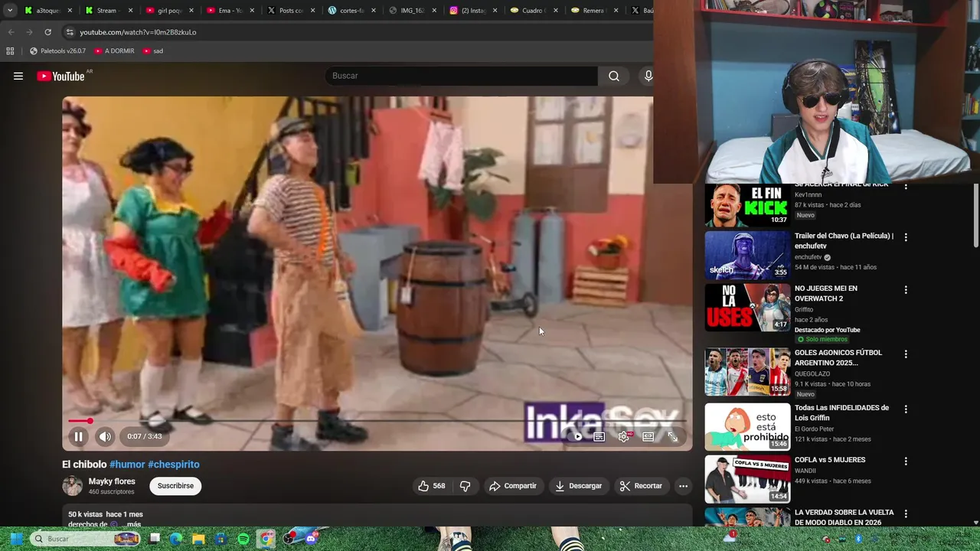
Task: Open the Windows Start menu
Action: coord(16,539)
